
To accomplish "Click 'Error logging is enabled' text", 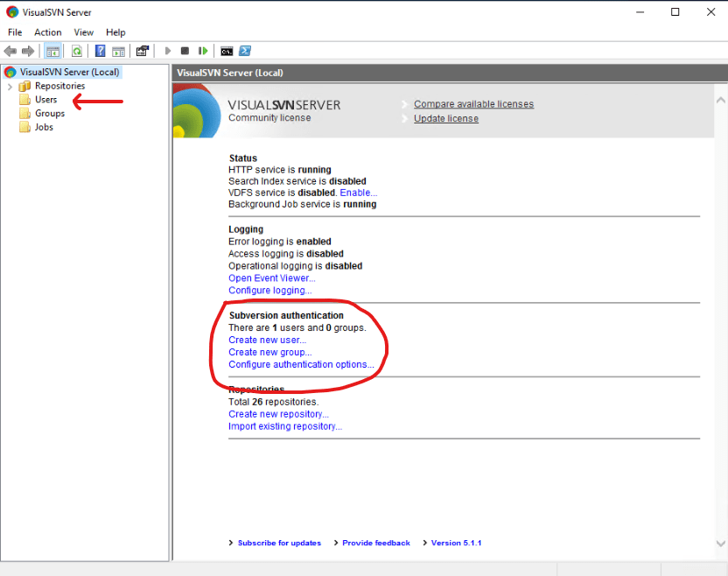I will (280, 242).
